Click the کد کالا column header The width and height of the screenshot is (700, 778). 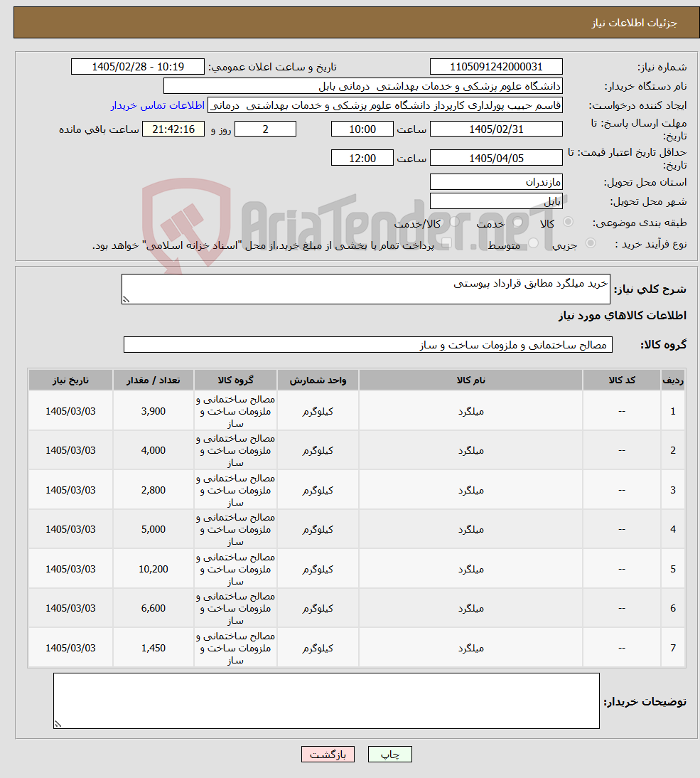622,380
